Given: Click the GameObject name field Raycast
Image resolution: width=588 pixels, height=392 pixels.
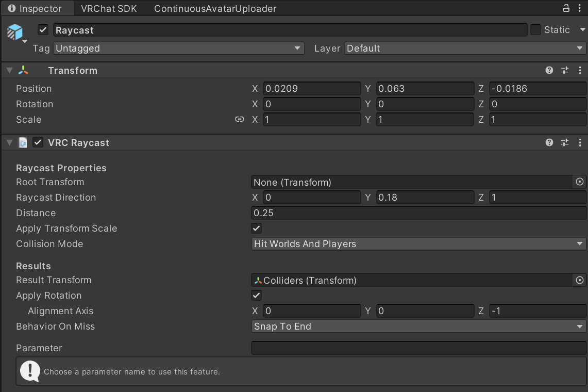Looking at the screenshot, I should [x=290, y=30].
